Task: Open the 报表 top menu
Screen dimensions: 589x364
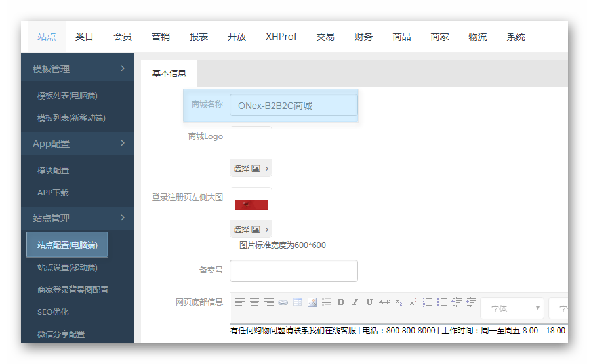Action: pyautogui.click(x=199, y=37)
